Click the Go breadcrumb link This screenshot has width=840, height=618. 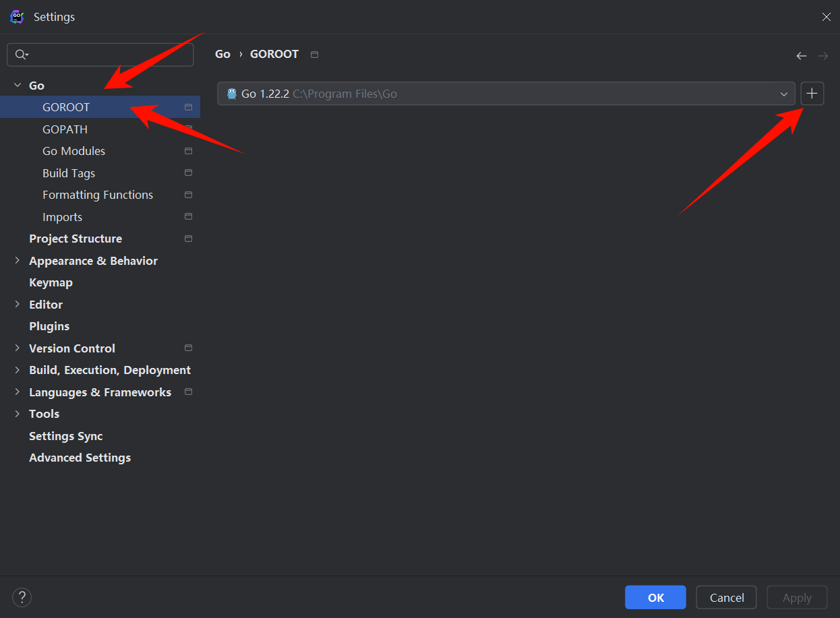(222, 55)
